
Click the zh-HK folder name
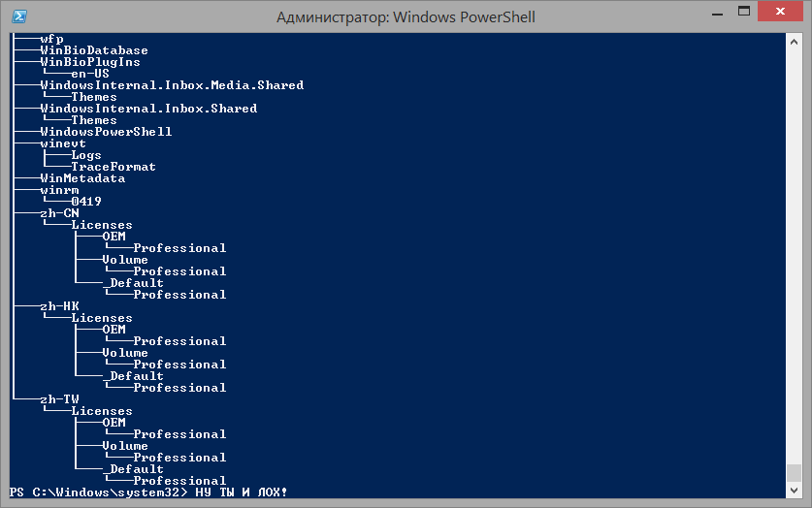58,306
